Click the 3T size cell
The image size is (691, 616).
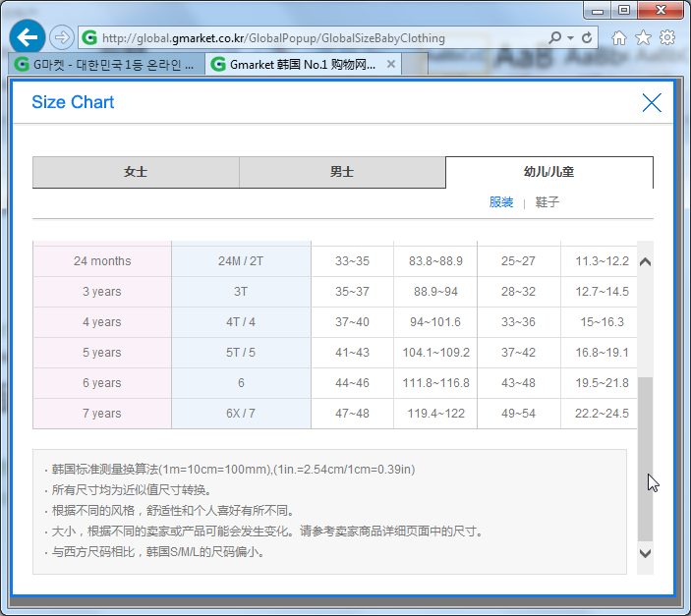241,292
